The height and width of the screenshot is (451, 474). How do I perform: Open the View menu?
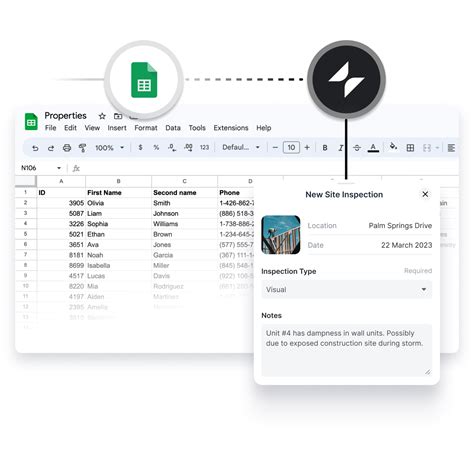(92, 128)
